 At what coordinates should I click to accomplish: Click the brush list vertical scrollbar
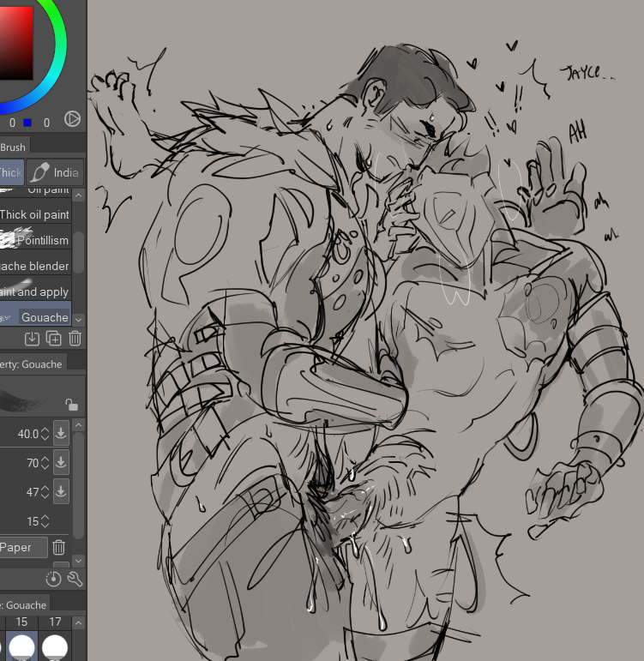click(x=78, y=251)
